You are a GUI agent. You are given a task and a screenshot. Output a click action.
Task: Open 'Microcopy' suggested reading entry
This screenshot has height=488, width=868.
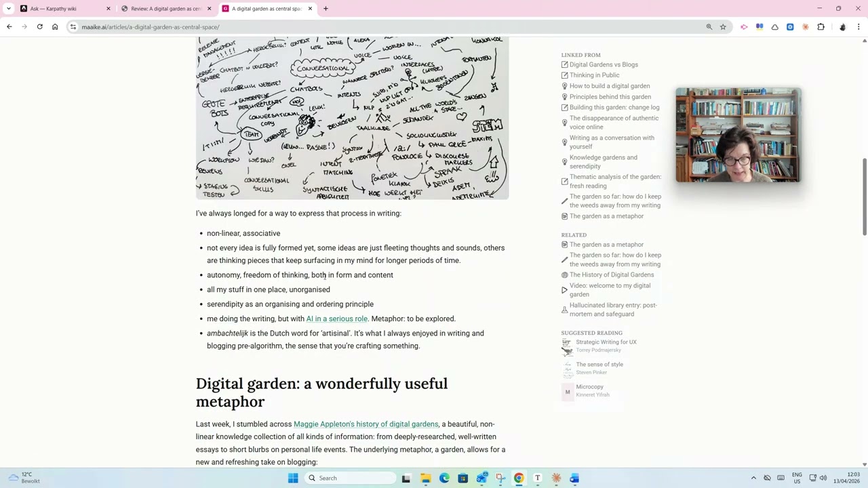point(589,387)
